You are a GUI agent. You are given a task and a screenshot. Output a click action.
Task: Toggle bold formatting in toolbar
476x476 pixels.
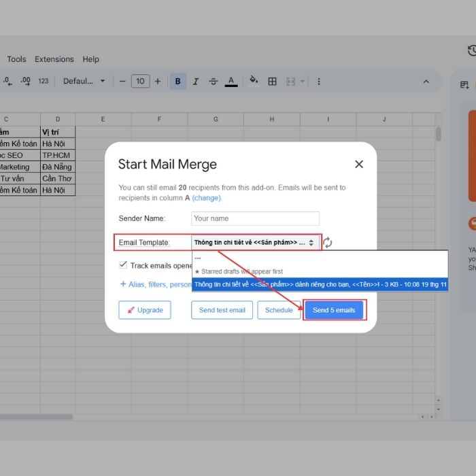pyautogui.click(x=178, y=82)
